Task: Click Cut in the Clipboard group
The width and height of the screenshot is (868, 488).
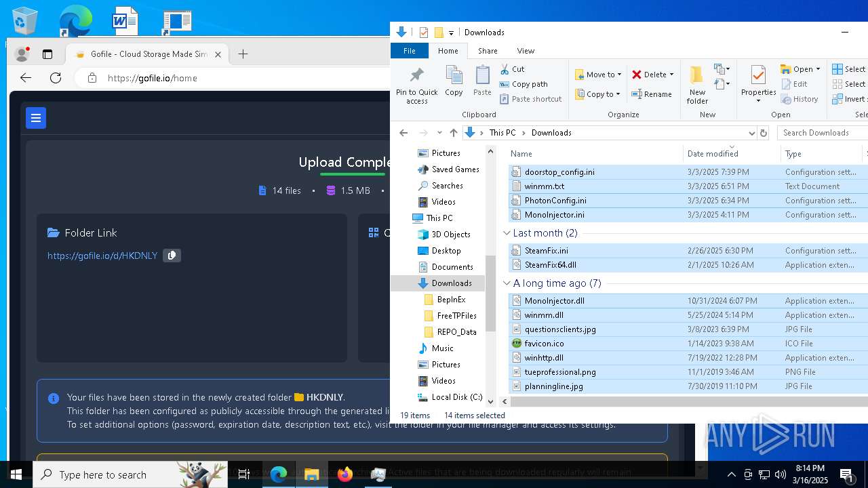Action: 512,69
